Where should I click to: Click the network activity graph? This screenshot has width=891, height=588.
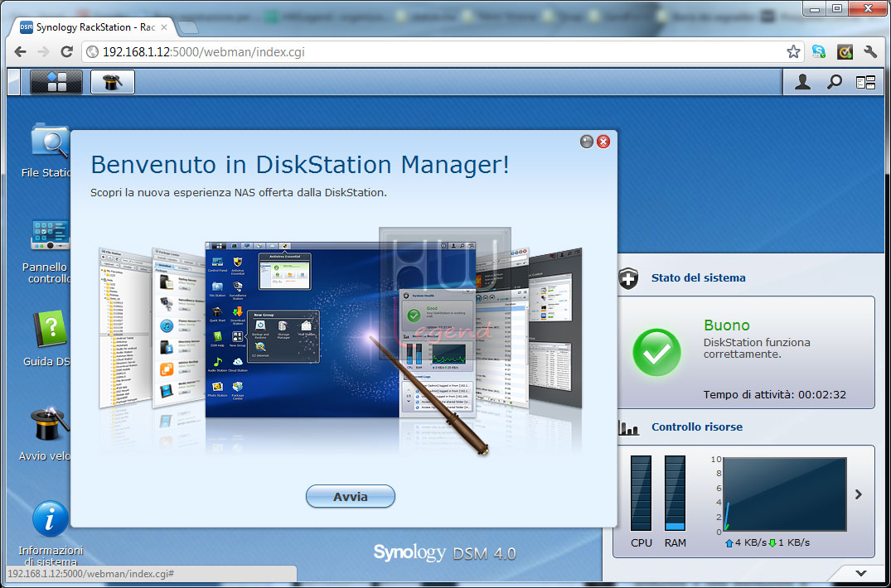pyautogui.click(x=784, y=495)
